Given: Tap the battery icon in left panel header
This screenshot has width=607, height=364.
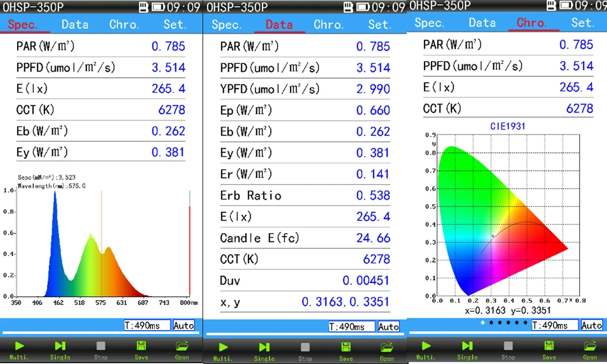Looking at the screenshot, I should click(157, 7).
